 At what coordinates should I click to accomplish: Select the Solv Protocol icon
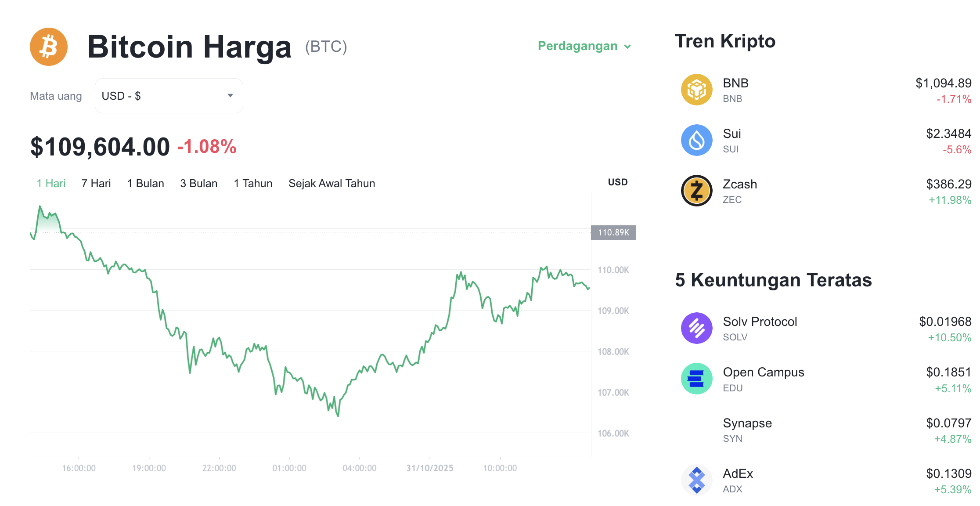click(696, 328)
